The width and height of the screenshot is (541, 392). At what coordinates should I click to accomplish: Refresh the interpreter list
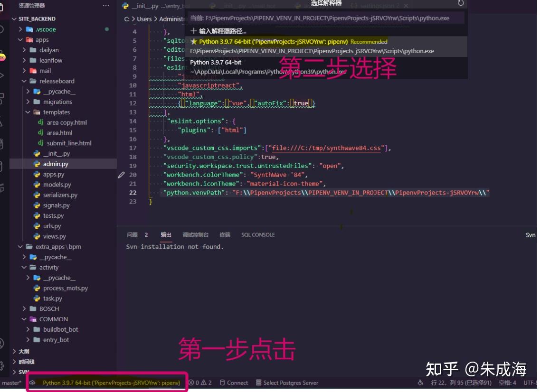(x=460, y=3)
